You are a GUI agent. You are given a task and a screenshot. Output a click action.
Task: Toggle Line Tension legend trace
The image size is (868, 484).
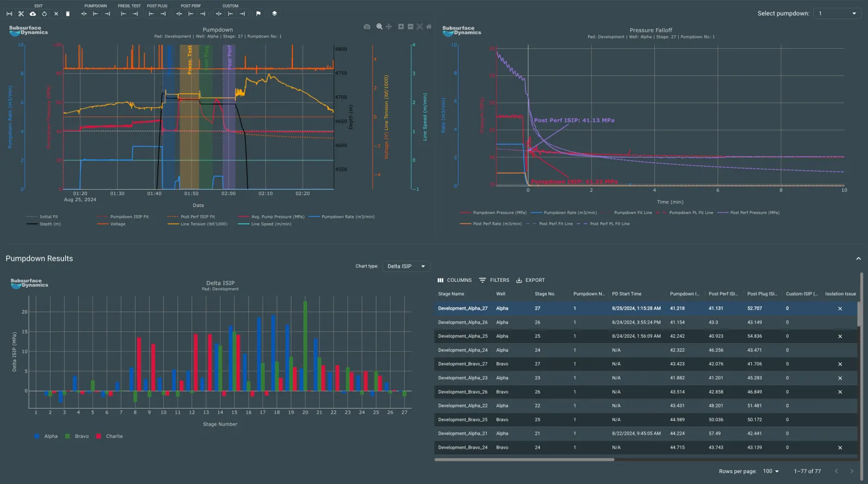[197, 224]
